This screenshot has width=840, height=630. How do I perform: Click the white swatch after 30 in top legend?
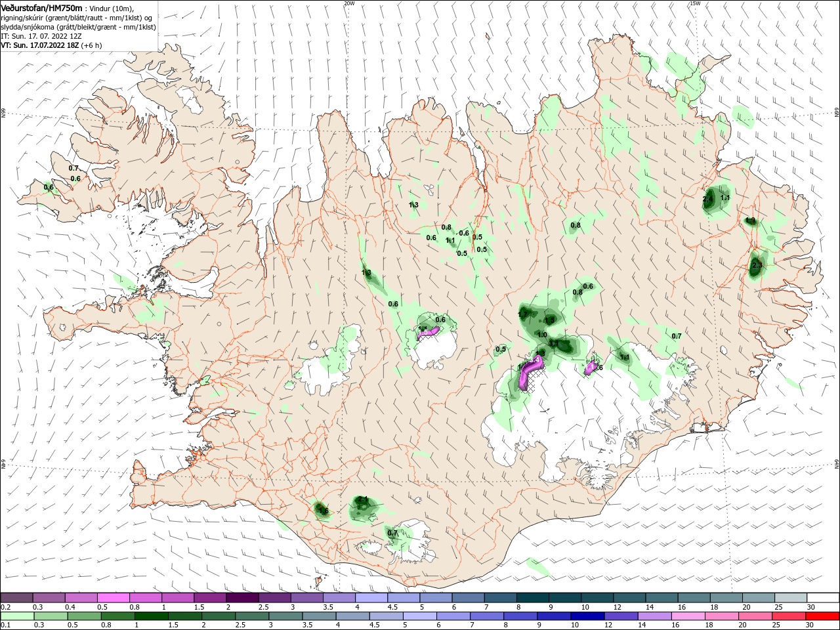823,598
